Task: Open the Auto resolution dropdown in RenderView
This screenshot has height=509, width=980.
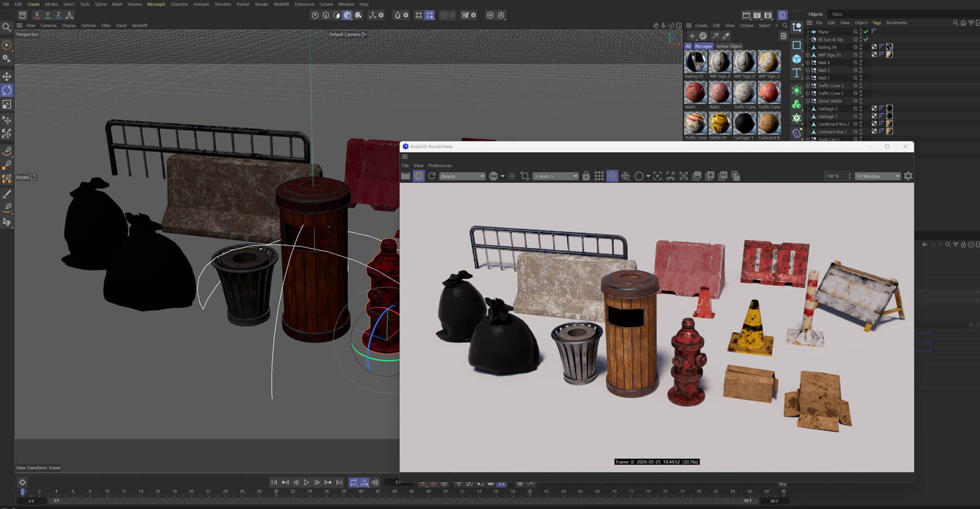Action: (x=556, y=176)
